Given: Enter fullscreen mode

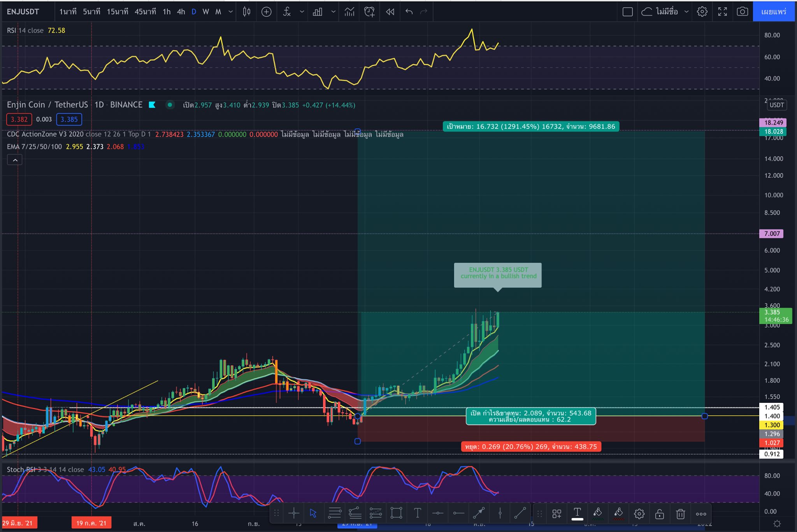Looking at the screenshot, I should click(723, 12).
